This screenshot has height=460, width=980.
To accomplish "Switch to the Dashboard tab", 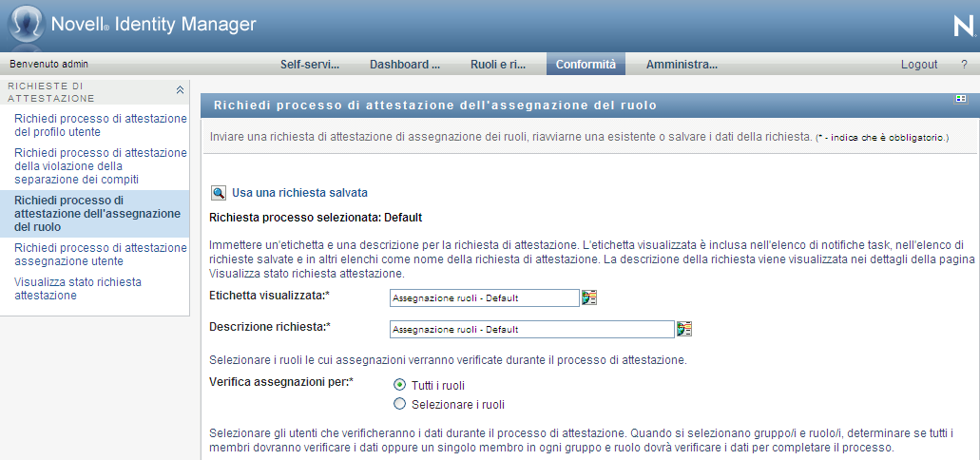I will 405,64.
